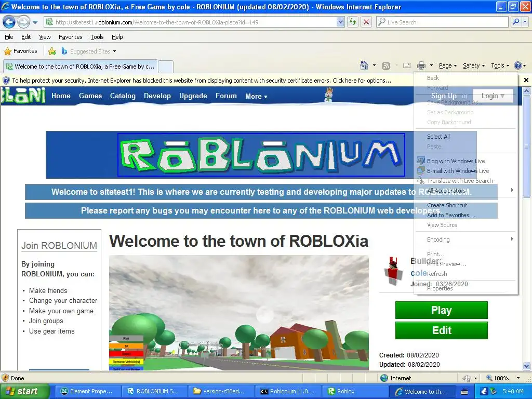Click the Print printer icon

[x=421, y=65]
